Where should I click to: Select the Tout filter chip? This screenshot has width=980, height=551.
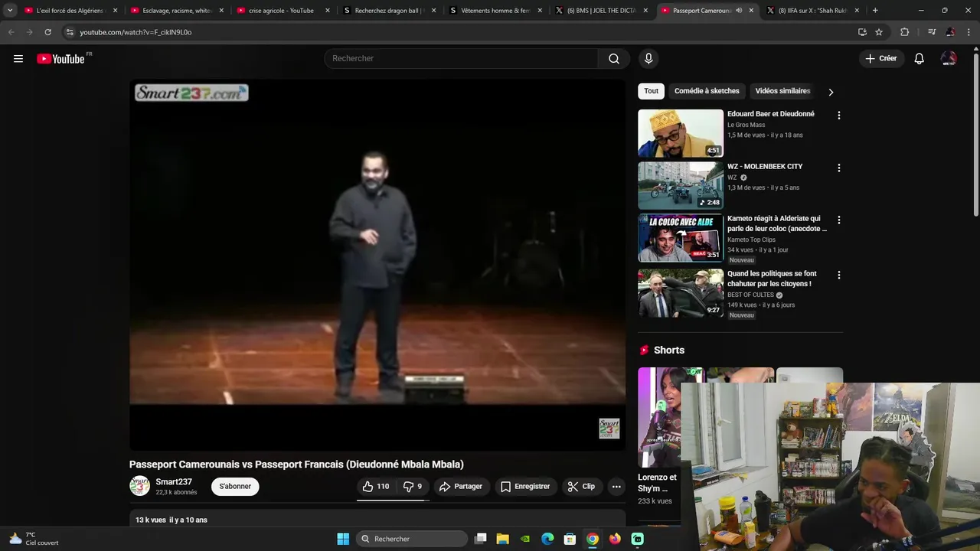(651, 91)
